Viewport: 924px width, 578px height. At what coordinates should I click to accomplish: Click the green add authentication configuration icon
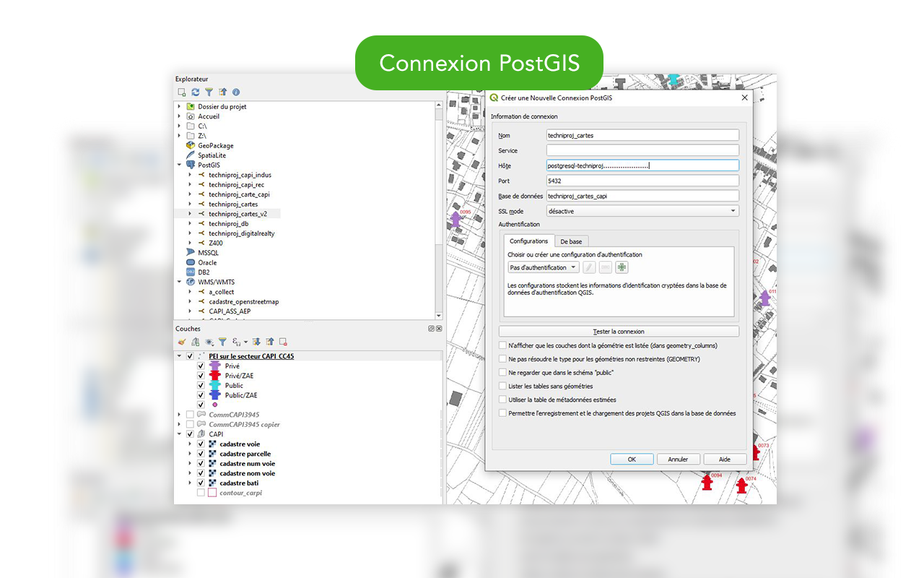(x=622, y=267)
